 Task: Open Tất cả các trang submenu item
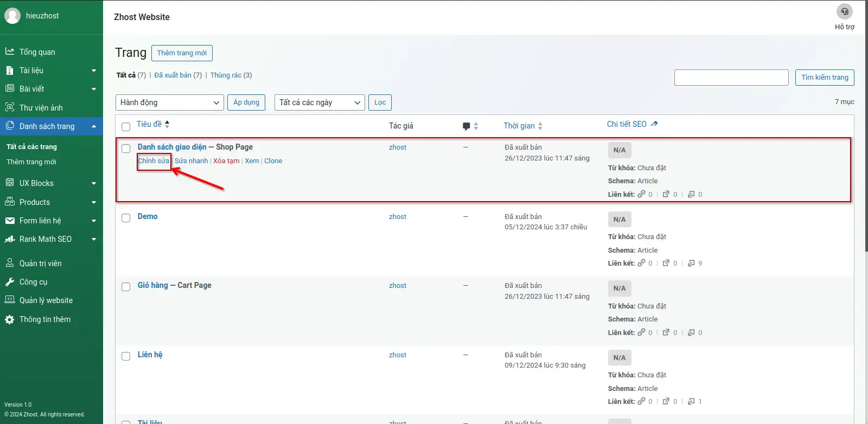(31, 147)
